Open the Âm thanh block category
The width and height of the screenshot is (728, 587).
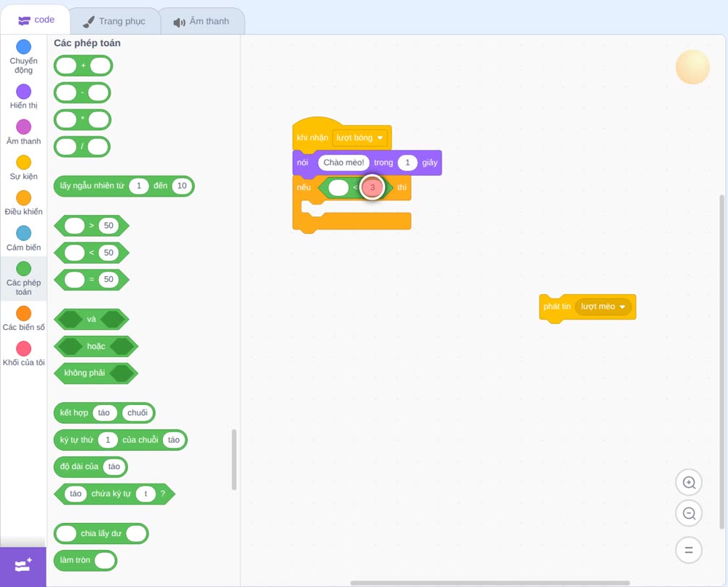pyautogui.click(x=24, y=133)
